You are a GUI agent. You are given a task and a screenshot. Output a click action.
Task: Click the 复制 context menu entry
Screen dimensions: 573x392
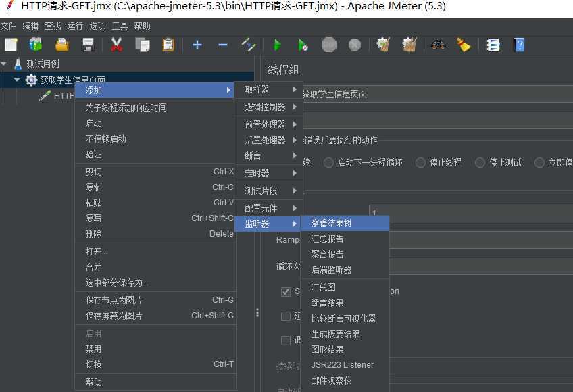coord(156,188)
